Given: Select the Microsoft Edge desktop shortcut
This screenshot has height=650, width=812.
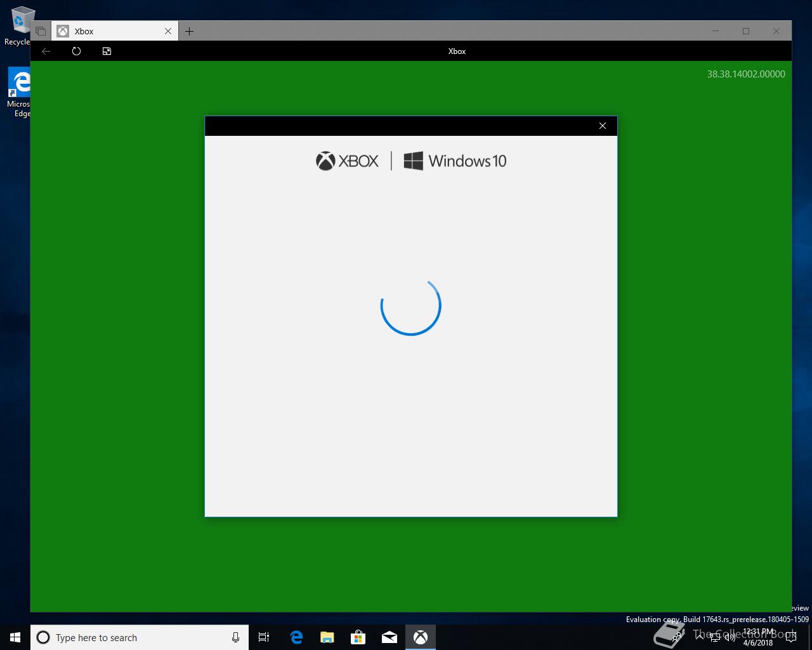Looking at the screenshot, I should (19, 93).
